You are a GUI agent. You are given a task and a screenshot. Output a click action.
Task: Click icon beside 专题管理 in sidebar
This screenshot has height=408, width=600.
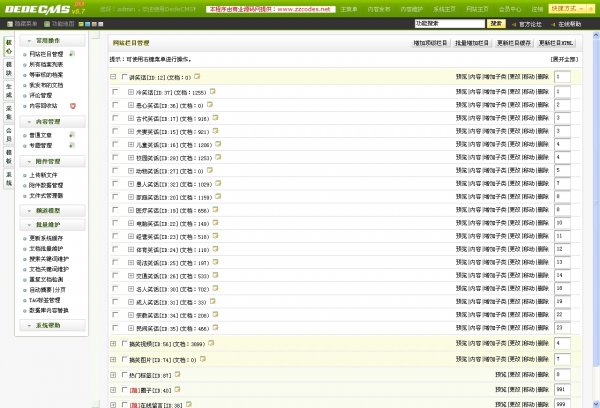point(72,145)
